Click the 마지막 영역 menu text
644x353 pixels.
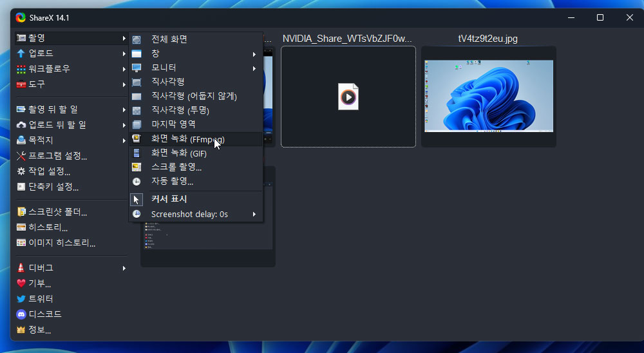[x=173, y=124]
